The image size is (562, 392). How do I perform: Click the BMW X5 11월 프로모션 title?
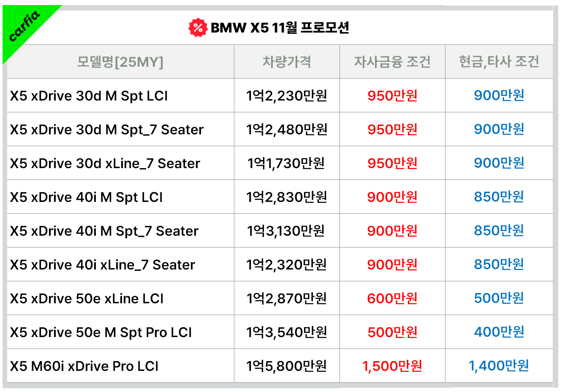click(x=280, y=28)
